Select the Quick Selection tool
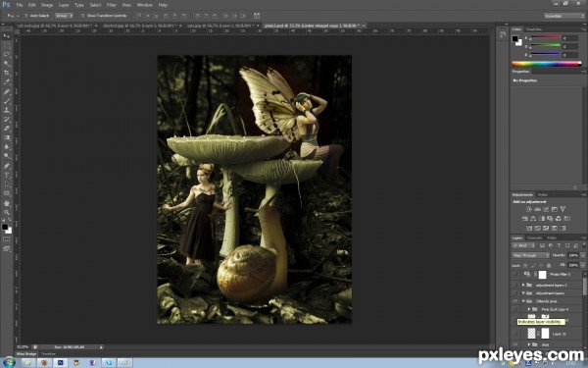Image resolution: width=588 pixels, height=368 pixels. click(x=7, y=64)
